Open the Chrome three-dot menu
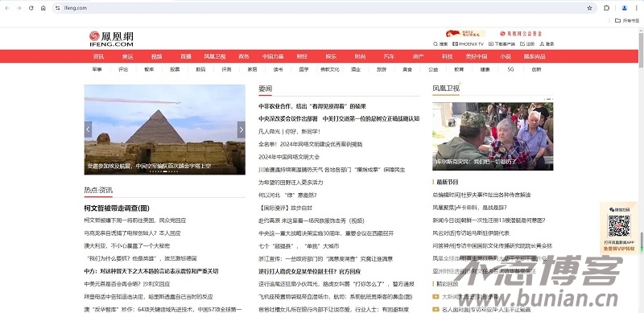 (x=636, y=8)
